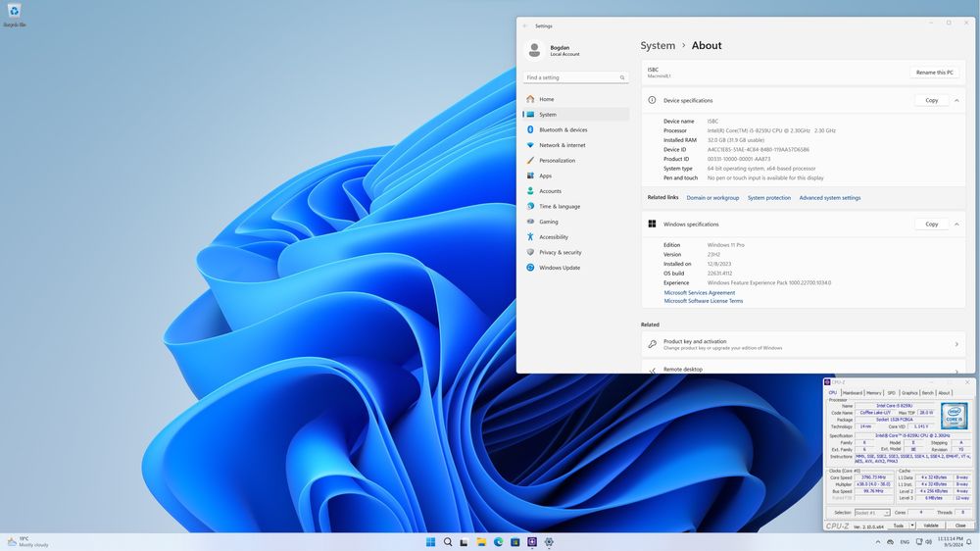
Task: Open Microsoft Software License Terms link
Action: click(703, 301)
